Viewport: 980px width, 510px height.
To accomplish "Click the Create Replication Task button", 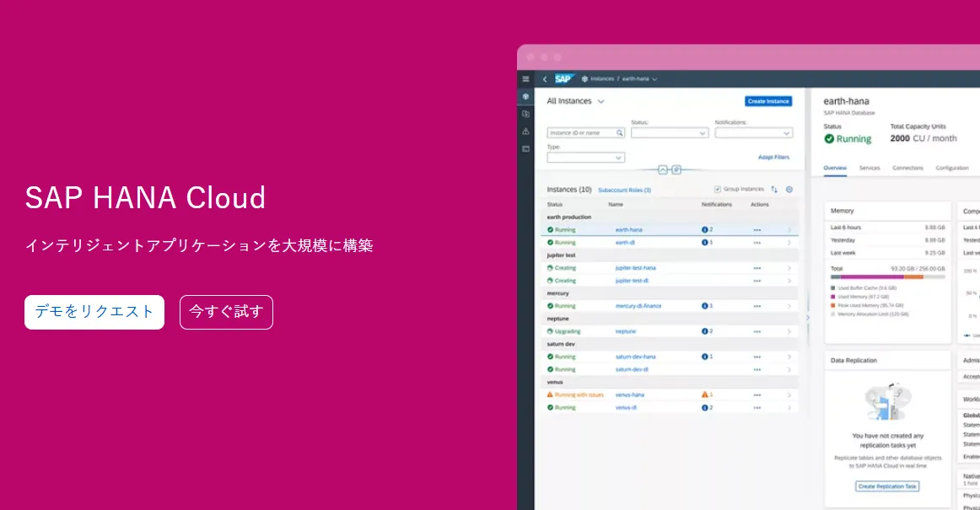I will tap(887, 486).
